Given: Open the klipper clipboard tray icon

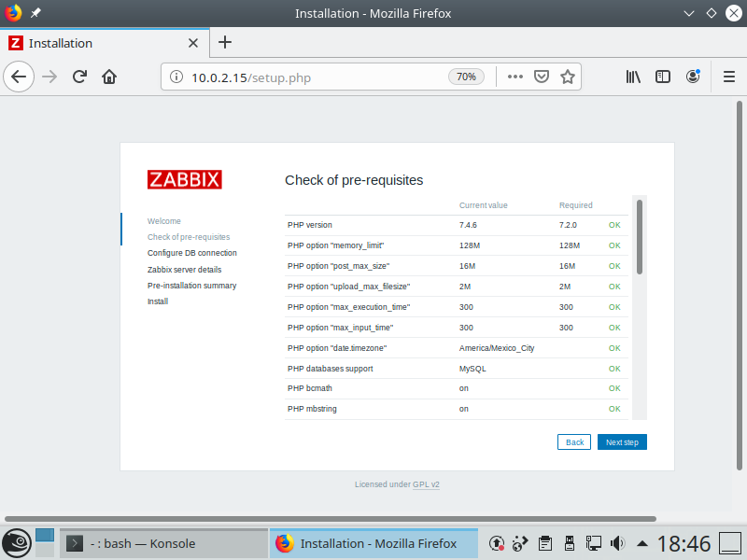Looking at the screenshot, I should 544,543.
